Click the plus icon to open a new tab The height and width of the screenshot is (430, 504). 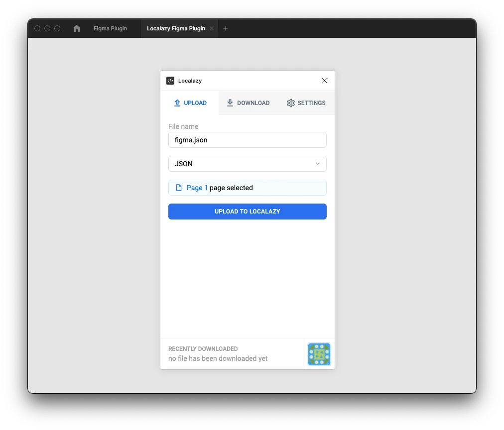point(225,28)
